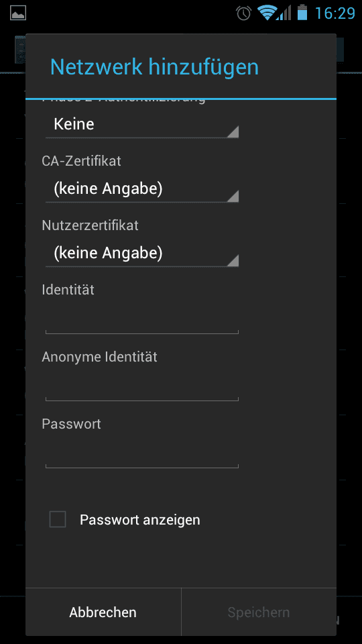Tap the triangle arrow of the Keine spinner
The image size is (362, 644).
click(233, 132)
